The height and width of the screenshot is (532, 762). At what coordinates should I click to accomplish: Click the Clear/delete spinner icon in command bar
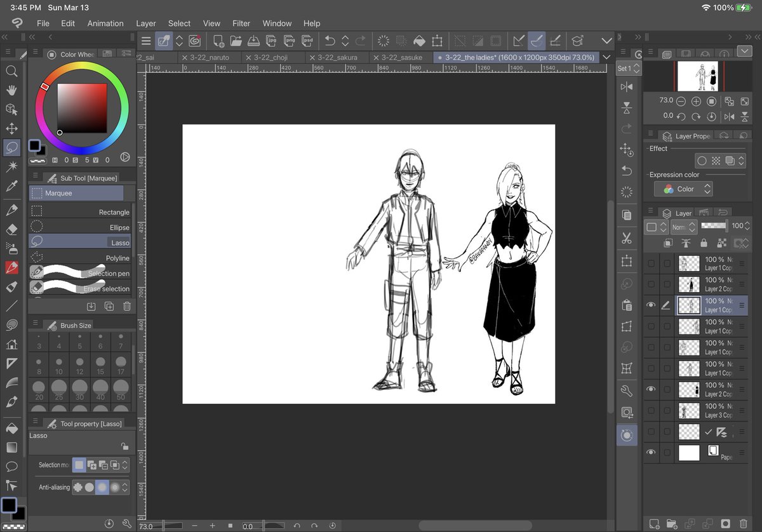[384, 41]
